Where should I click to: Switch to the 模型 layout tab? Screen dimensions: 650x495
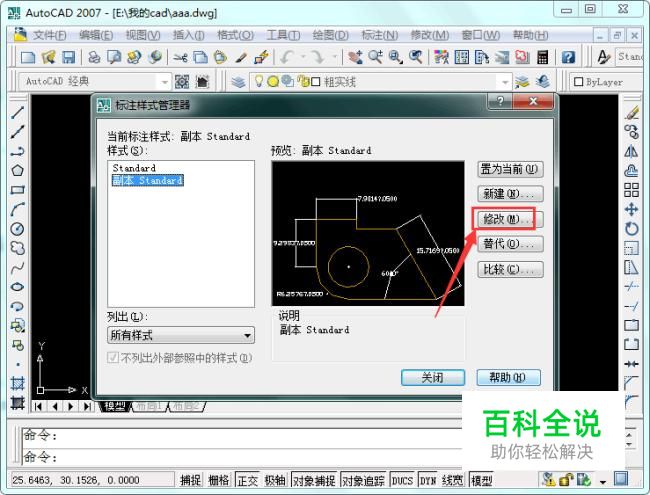tap(114, 406)
